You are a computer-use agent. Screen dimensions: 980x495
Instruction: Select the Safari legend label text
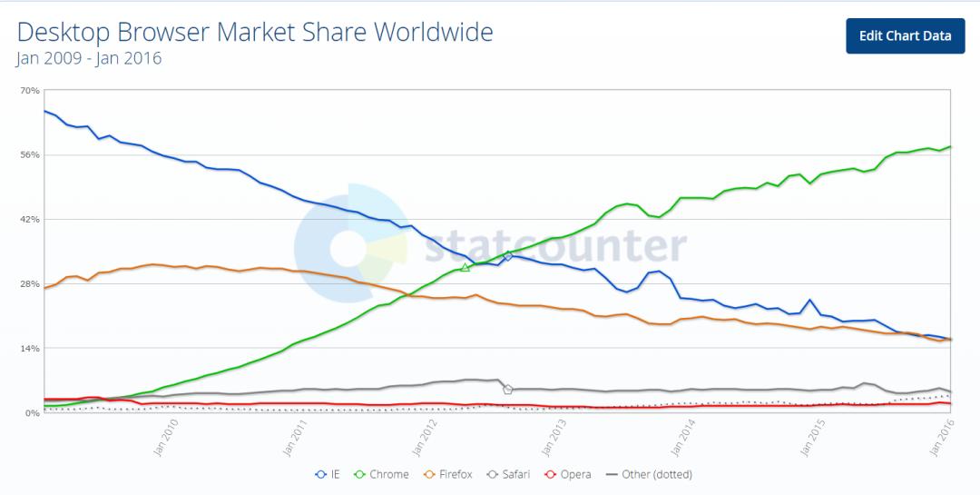(x=516, y=475)
